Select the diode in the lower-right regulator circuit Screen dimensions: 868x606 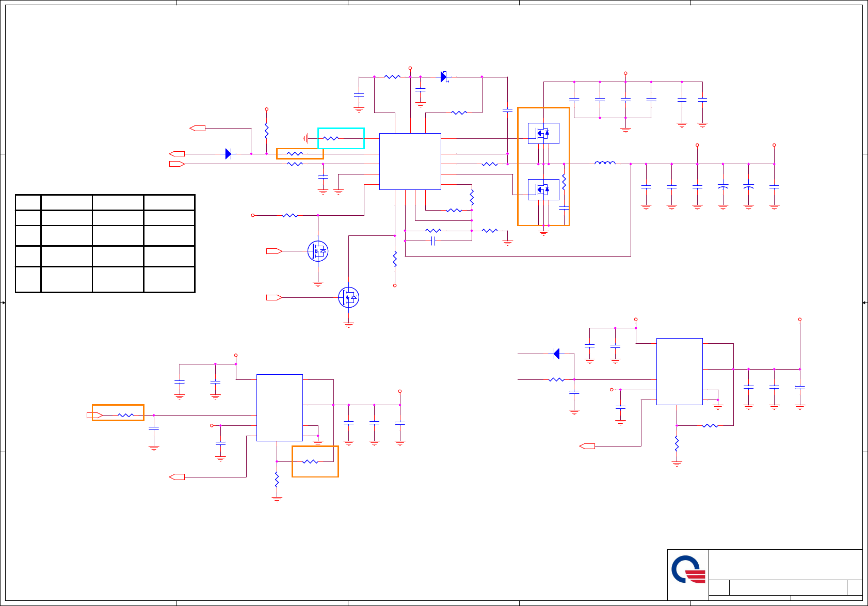pos(556,354)
